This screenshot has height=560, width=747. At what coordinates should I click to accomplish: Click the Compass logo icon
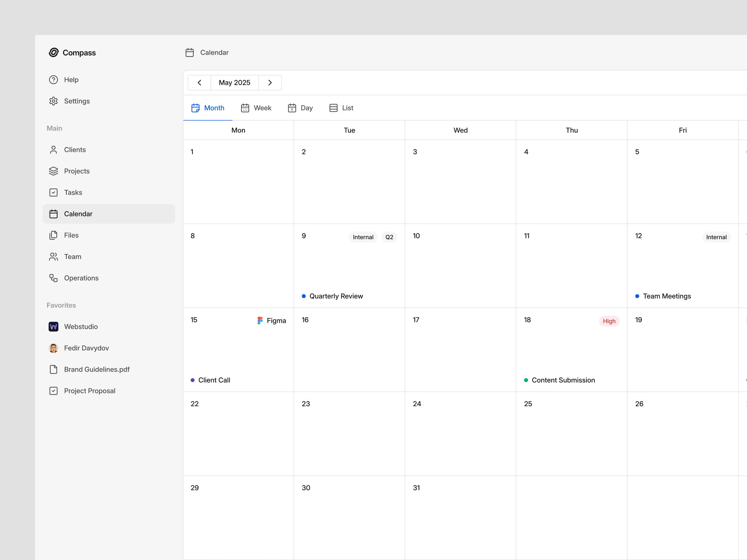click(x=53, y=53)
